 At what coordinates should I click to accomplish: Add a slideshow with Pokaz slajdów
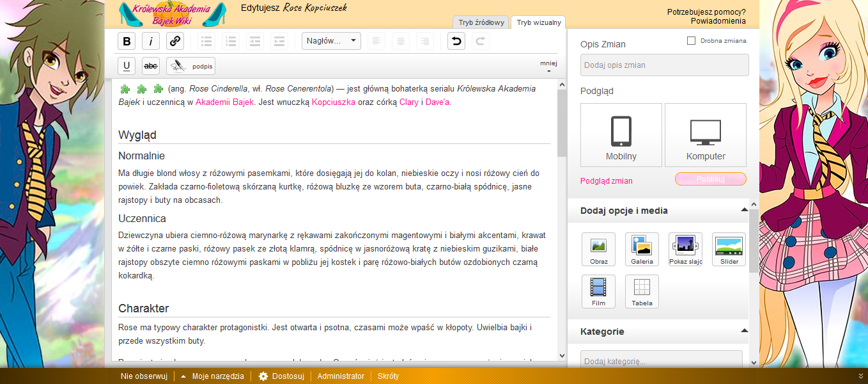686,249
